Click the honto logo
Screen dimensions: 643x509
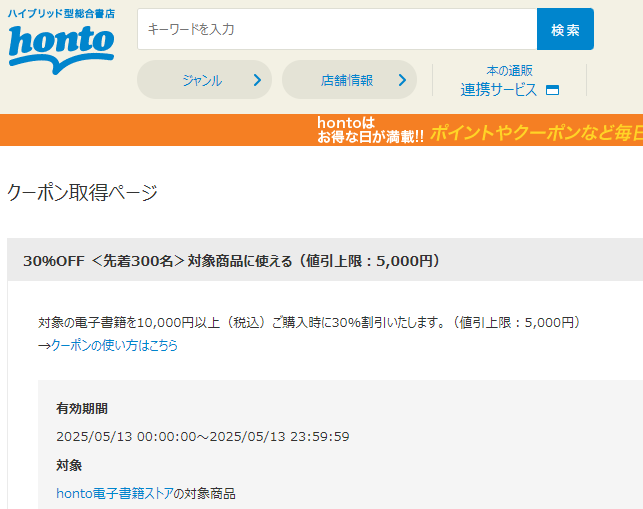pos(61,49)
